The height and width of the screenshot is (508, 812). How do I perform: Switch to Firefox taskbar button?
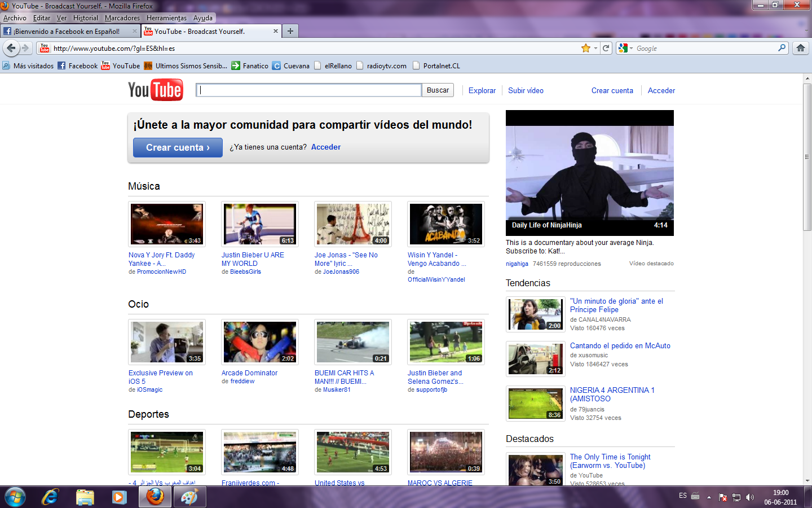(x=155, y=497)
